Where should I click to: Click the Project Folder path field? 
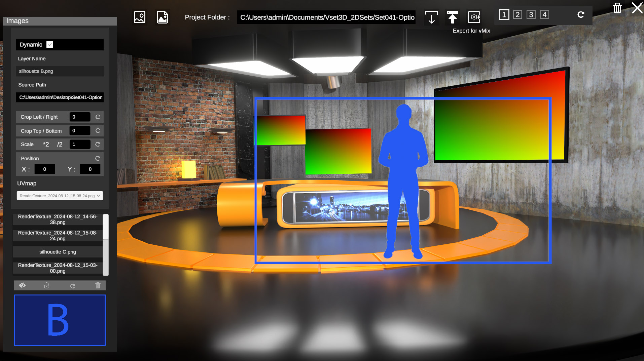point(326,17)
